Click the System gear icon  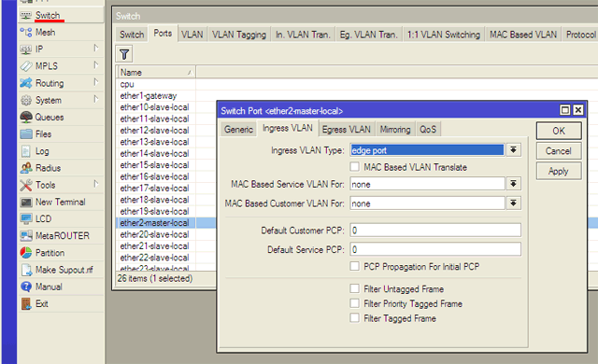26,100
